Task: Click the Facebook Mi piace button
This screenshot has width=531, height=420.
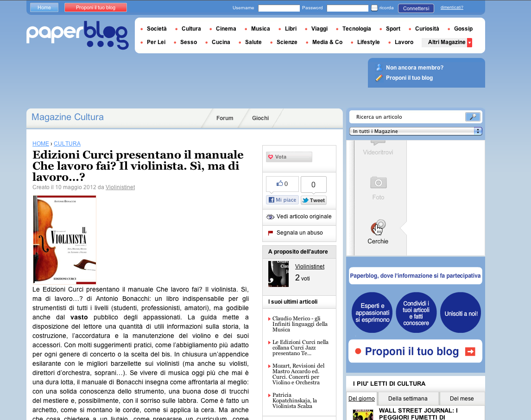Action: pos(283,200)
